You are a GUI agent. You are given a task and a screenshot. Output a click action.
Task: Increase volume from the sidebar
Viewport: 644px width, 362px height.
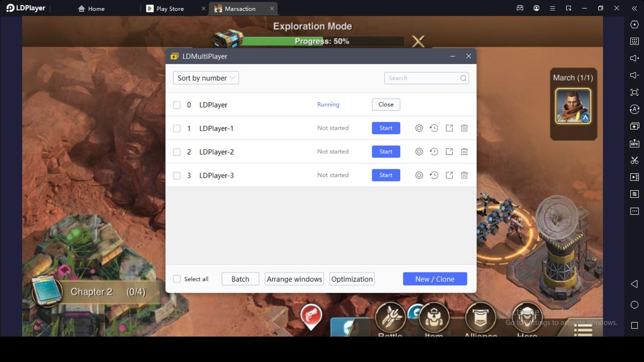[634, 58]
